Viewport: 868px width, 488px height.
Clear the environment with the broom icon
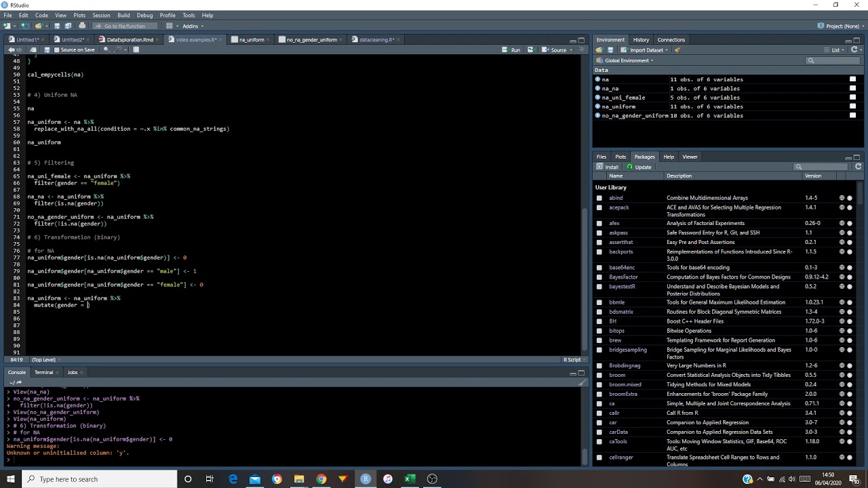[x=677, y=50]
